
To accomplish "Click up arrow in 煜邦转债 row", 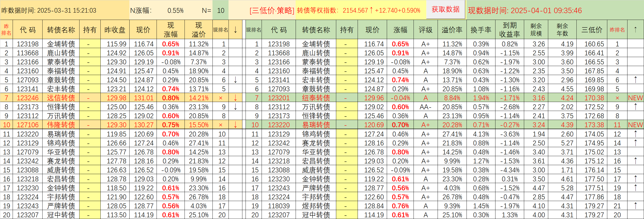I will 635,206.
